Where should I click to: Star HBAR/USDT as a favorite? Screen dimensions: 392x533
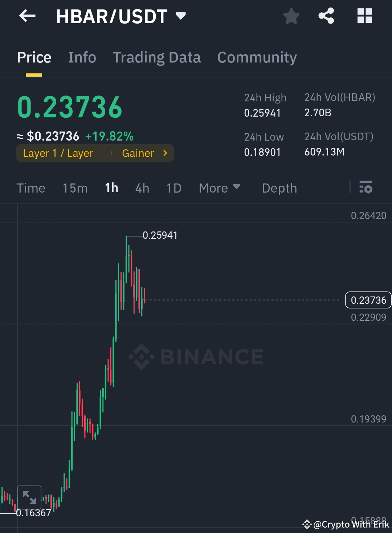(291, 16)
